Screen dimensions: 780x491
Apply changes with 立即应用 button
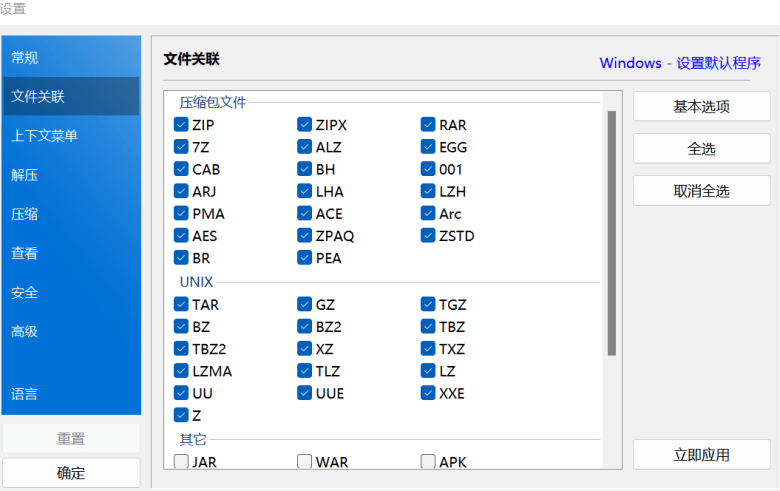coord(701,455)
